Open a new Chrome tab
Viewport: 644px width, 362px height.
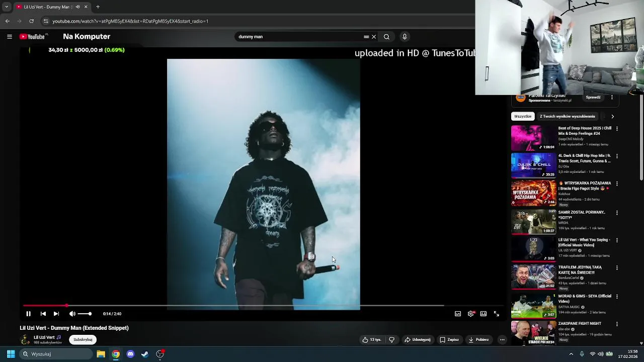(98, 7)
